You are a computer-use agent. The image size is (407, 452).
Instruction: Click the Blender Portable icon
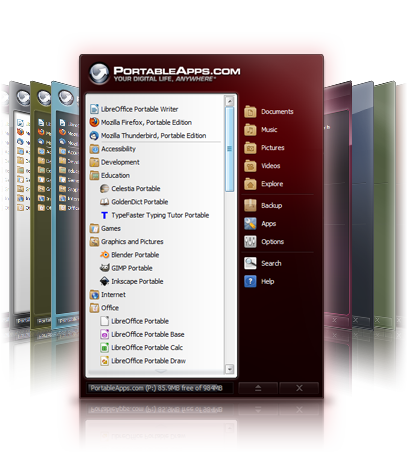pyautogui.click(x=105, y=255)
